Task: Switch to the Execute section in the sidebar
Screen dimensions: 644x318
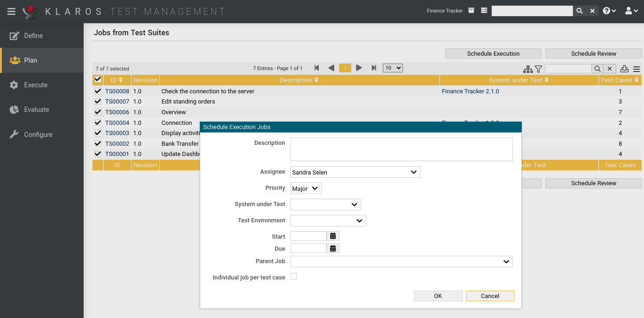Action: coord(36,84)
